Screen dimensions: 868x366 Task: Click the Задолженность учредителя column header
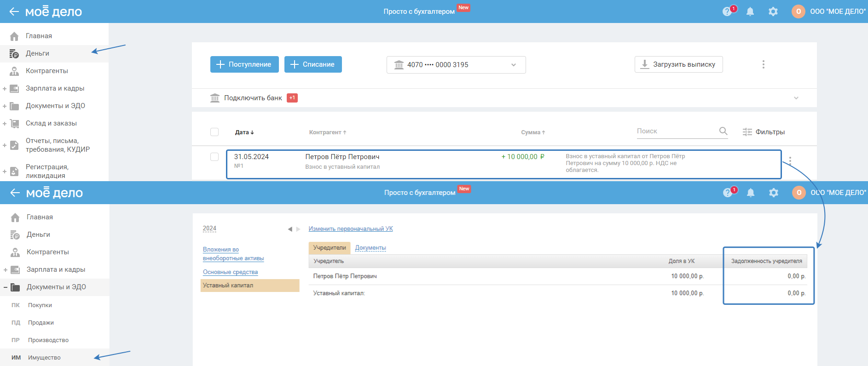767,261
